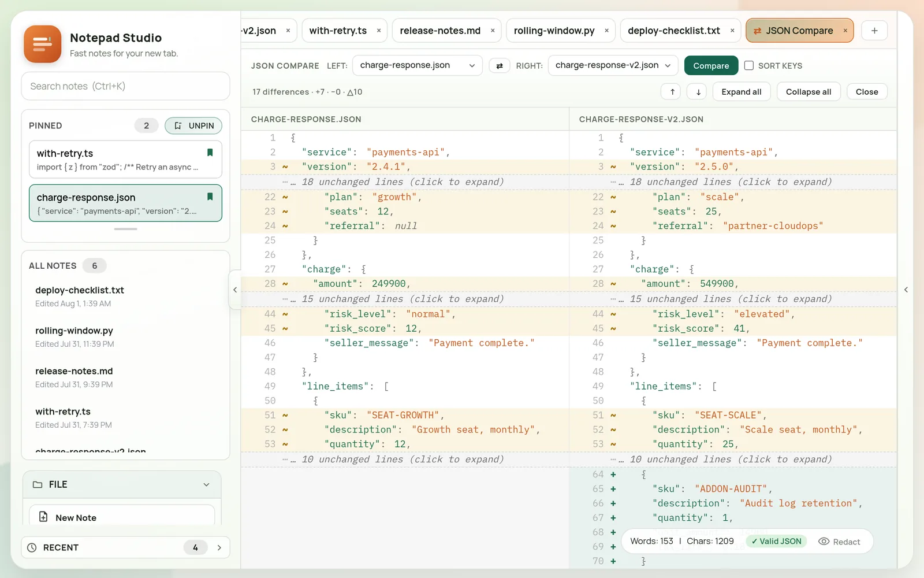Add a new tab with plus
Image resolution: width=924 pixels, height=578 pixels.
pyautogui.click(x=874, y=31)
